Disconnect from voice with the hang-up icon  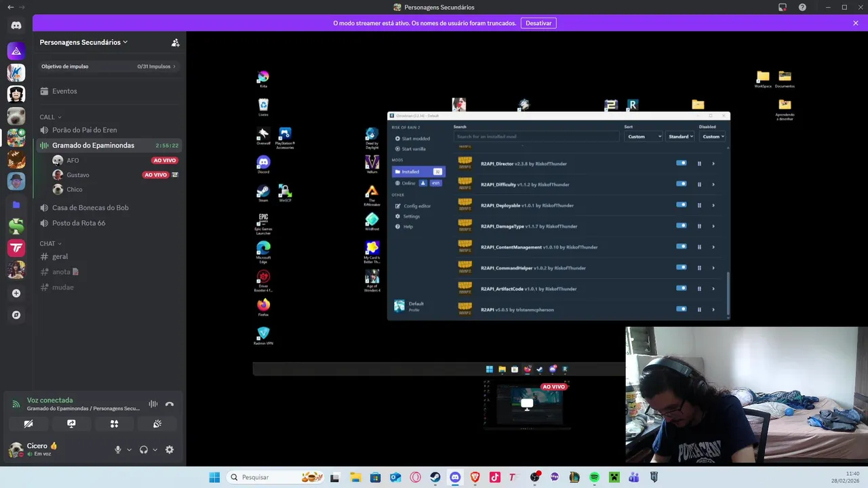(x=170, y=404)
